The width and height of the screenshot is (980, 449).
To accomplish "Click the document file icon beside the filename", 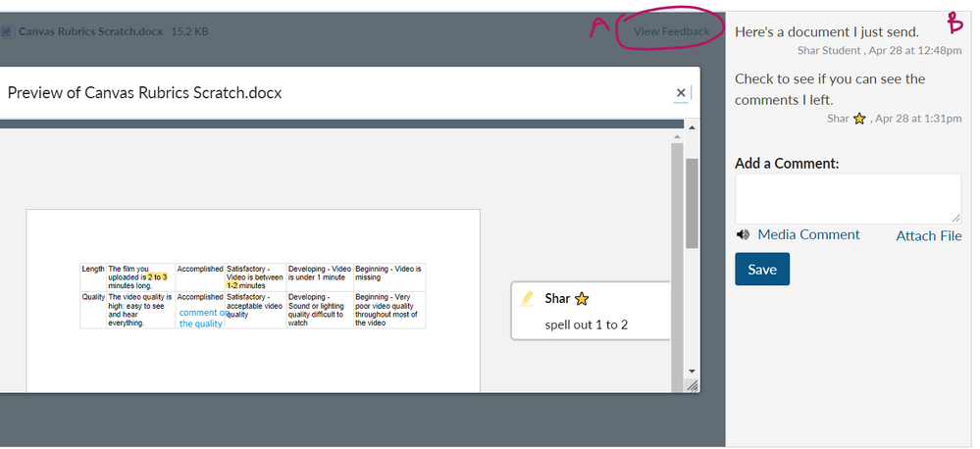I will 8,31.
